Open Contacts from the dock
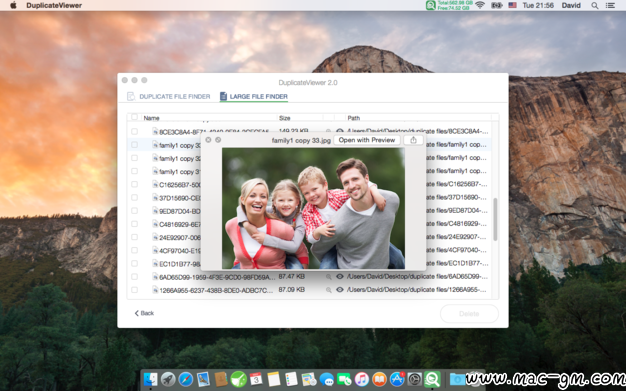The width and height of the screenshot is (626, 391). point(221,379)
